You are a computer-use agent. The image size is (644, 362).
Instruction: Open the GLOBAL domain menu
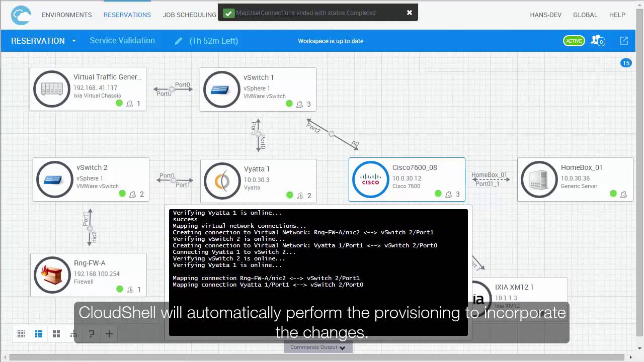coord(585,15)
